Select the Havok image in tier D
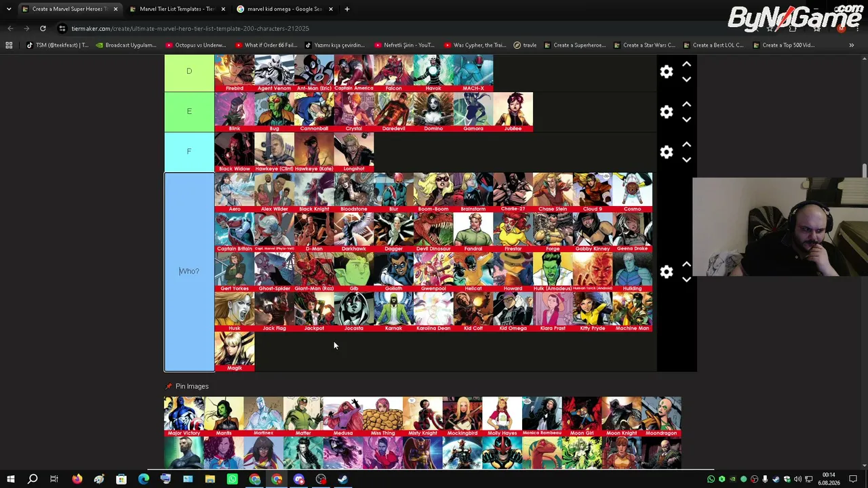This screenshot has width=868, height=488. tap(433, 73)
